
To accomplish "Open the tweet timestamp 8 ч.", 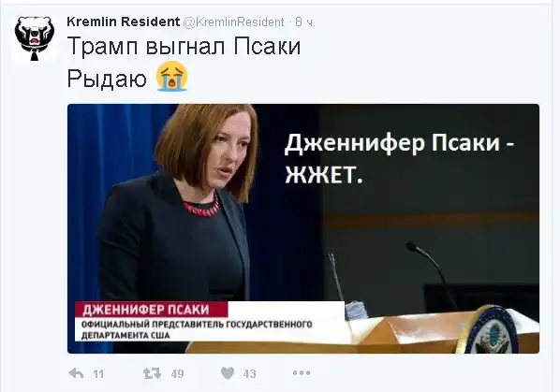I will [x=305, y=22].
